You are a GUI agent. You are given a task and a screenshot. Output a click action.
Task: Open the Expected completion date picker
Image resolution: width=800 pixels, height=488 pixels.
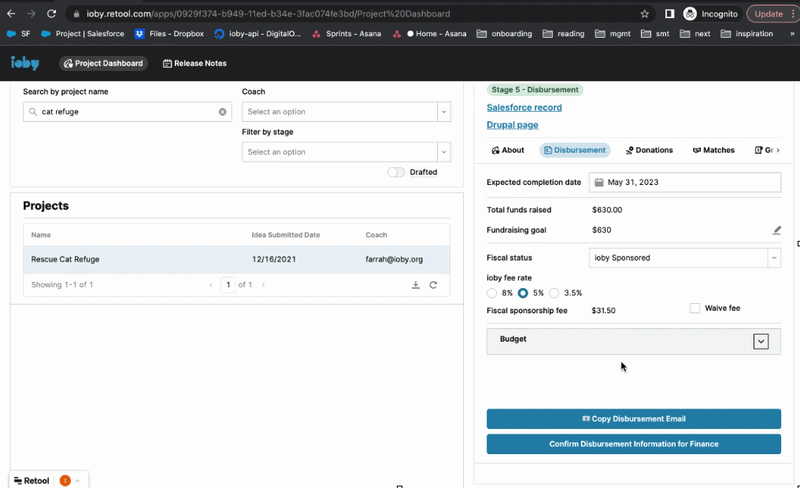pyautogui.click(x=685, y=182)
